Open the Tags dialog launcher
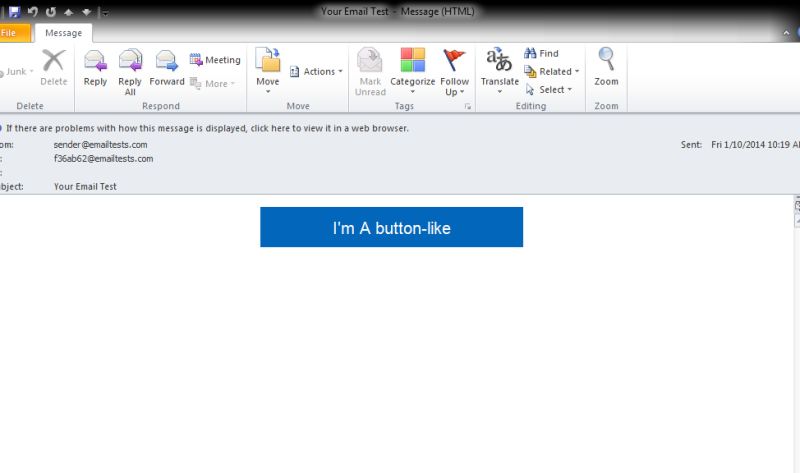Screen dimensions: 800x473 pos(467,106)
